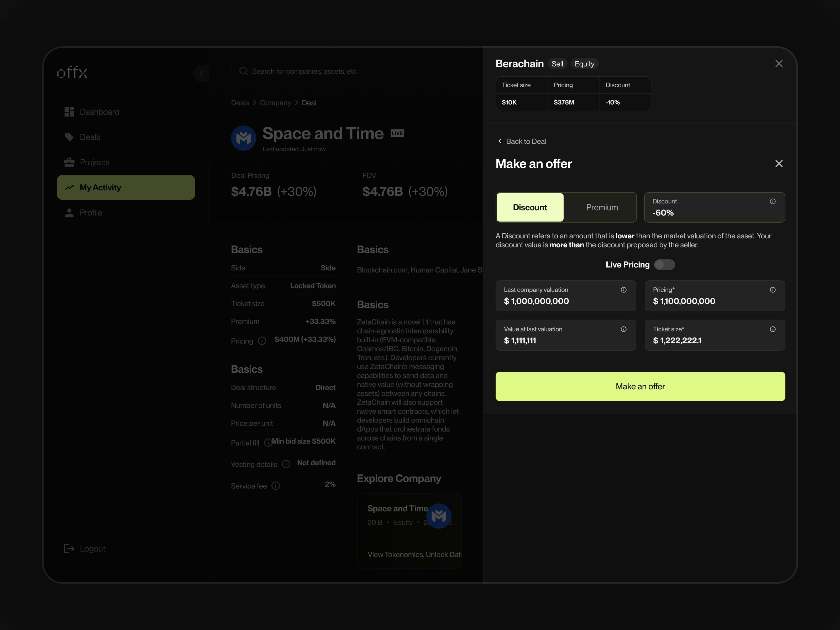Click the Sell tag
Viewport: 840px width, 630px height.
(x=557, y=64)
